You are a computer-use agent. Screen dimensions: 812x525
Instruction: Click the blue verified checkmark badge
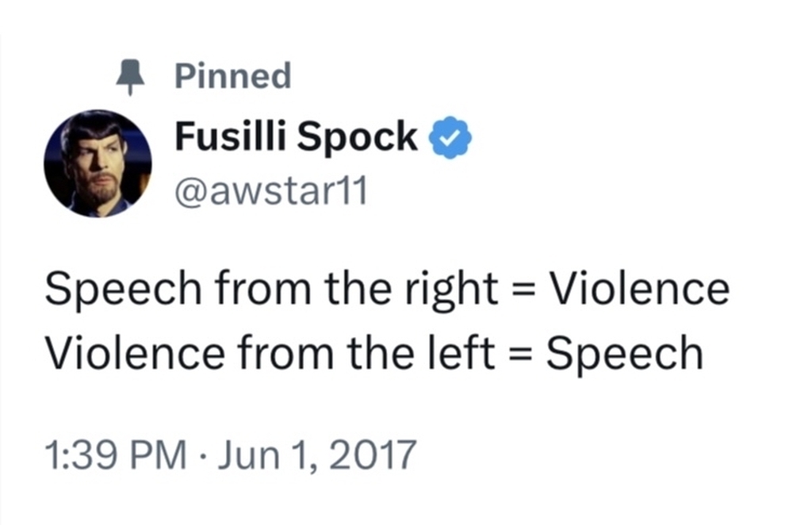(450, 137)
